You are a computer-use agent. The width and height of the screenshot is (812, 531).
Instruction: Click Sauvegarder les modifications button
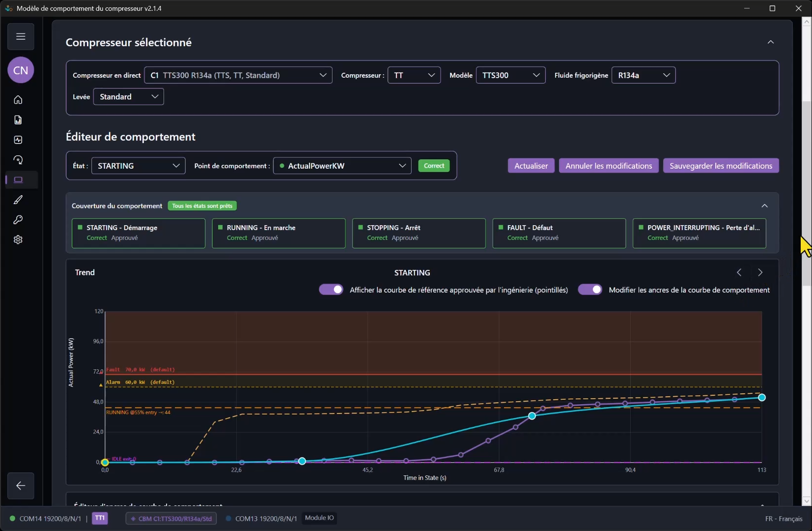721,166
